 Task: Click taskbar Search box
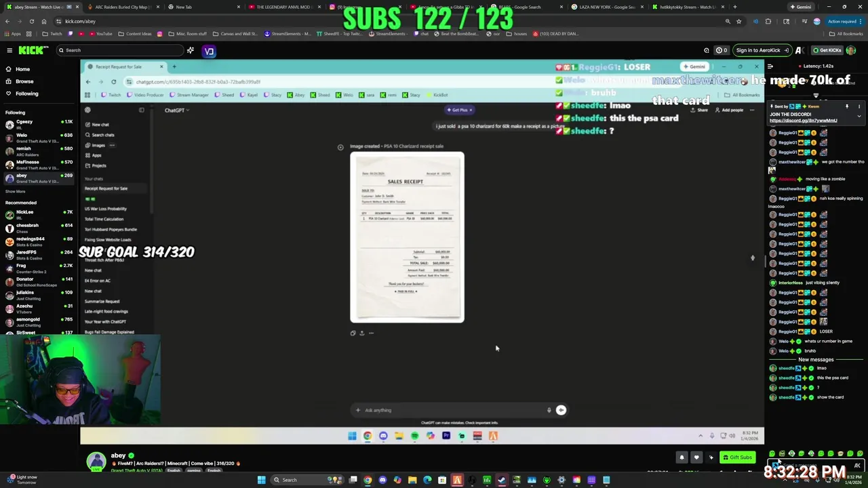306,480
